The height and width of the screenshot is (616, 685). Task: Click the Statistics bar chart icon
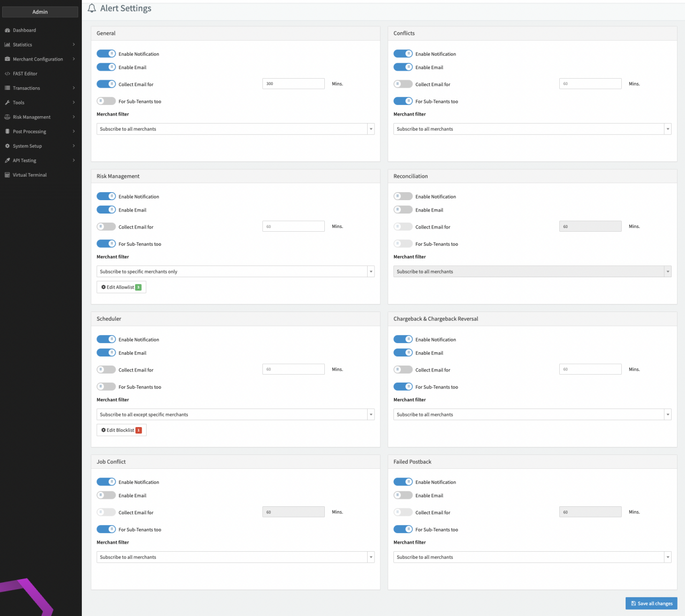[7, 45]
